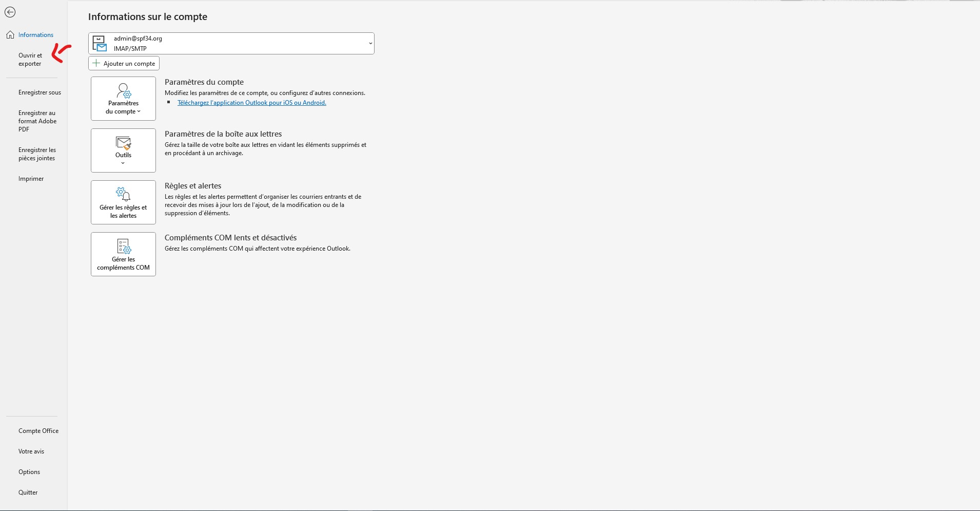Viewport: 980px width, 511px height.
Task: Click Gérer les règles et les alertes icon
Action: [123, 194]
